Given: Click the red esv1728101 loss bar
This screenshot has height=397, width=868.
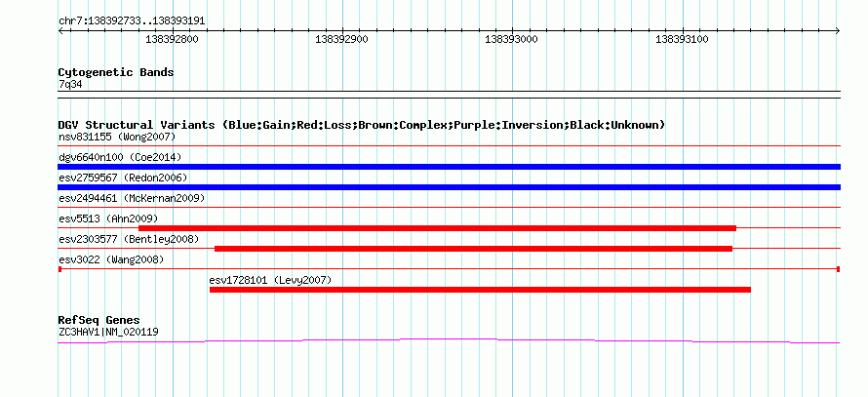Looking at the screenshot, I should point(480,290).
